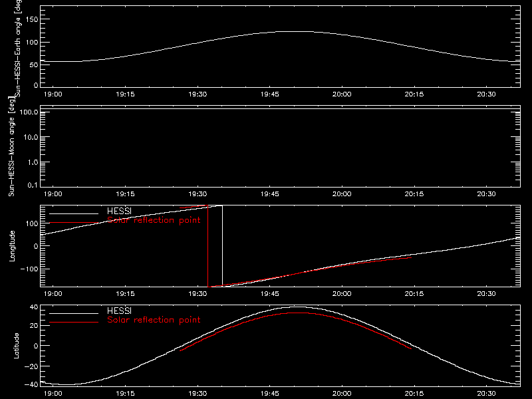Screen dimensions: 532x399
Task: Select Solar reflection point legend in Longitude panel
Action: coord(154,220)
